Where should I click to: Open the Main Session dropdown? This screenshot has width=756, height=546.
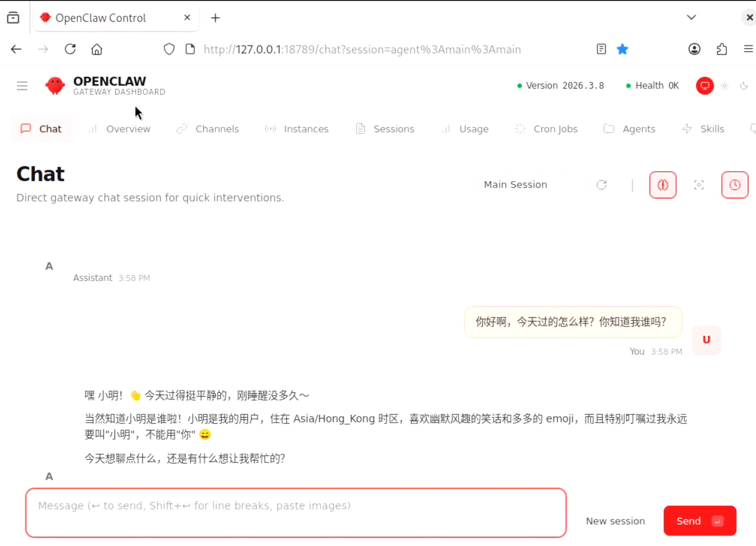[x=515, y=185]
